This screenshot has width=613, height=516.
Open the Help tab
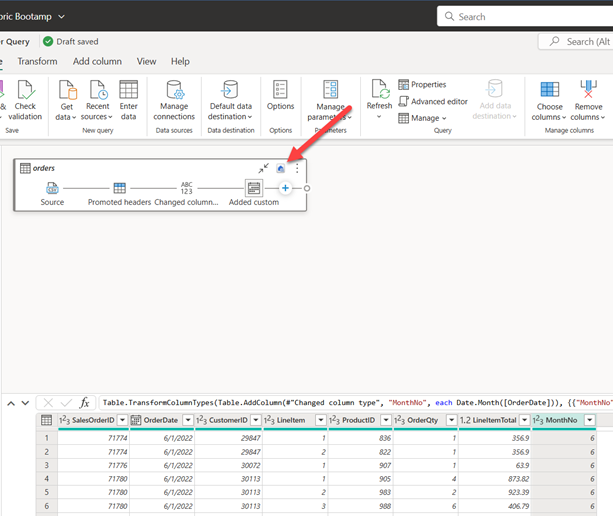[x=180, y=62]
